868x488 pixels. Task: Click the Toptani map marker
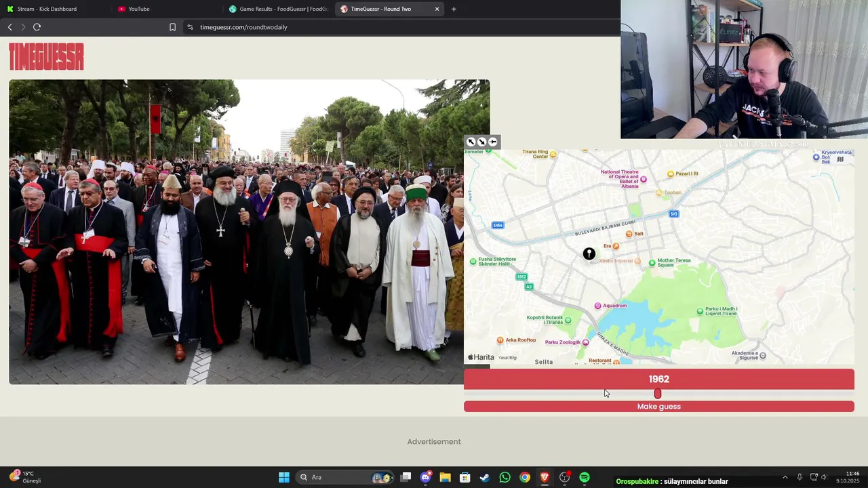tap(658, 192)
